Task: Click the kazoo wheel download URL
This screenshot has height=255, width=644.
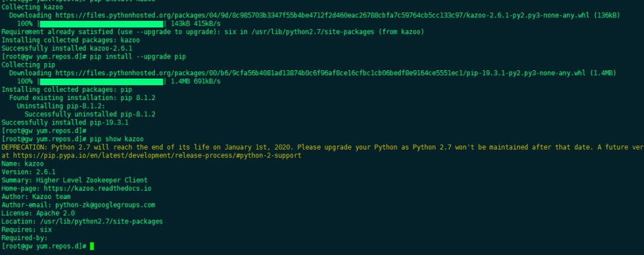Action: (323, 15)
